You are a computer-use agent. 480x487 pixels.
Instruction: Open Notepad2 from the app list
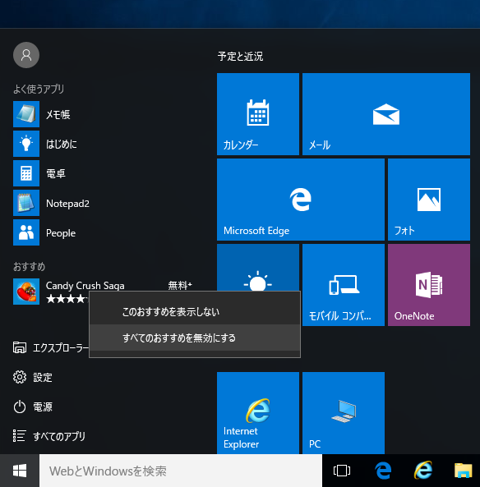click(51, 203)
